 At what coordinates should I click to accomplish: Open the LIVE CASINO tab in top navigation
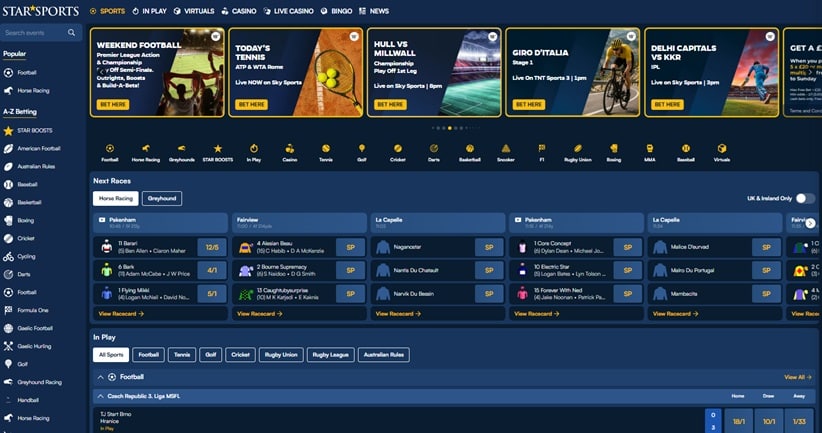[288, 11]
